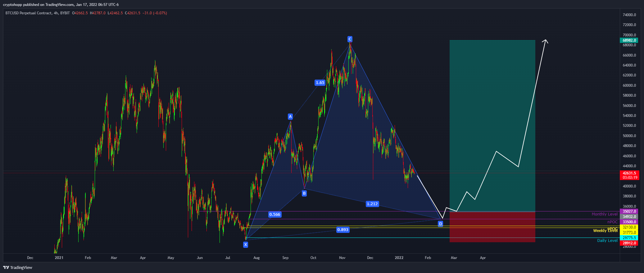Click the Daily Level label

[607, 241]
